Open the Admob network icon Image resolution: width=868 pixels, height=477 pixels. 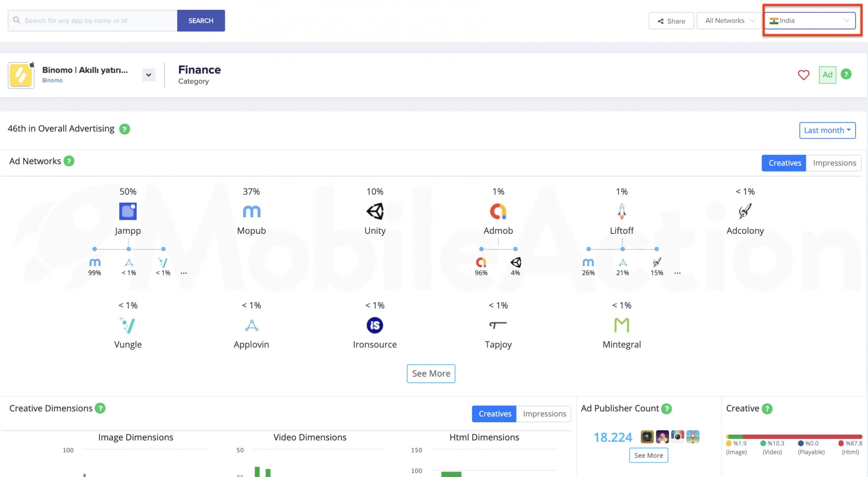(x=498, y=211)
